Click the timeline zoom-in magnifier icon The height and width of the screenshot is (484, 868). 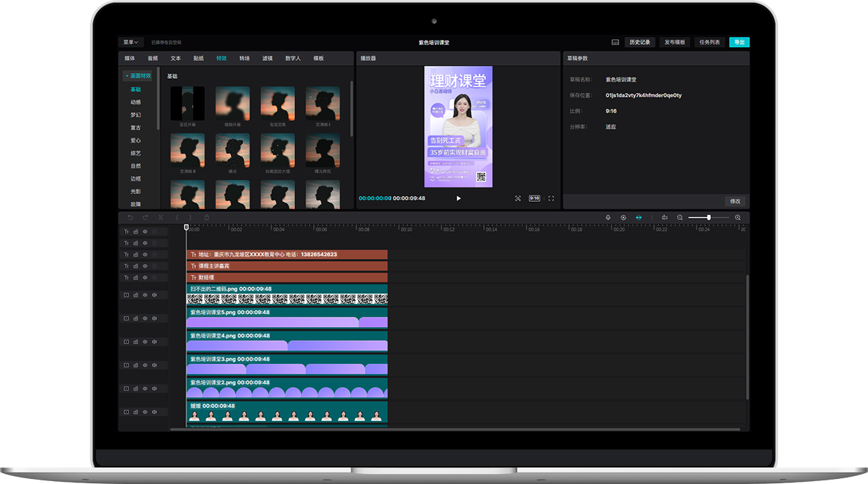coord(738,217)
